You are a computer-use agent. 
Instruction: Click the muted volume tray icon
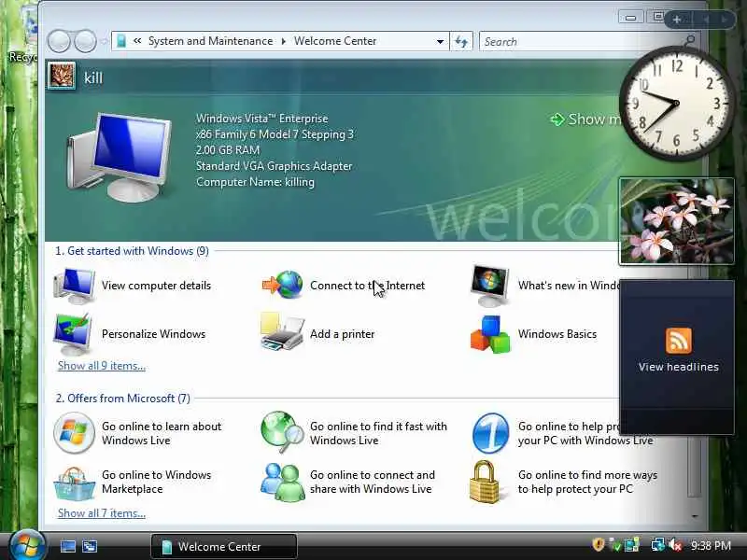point(675,545)
